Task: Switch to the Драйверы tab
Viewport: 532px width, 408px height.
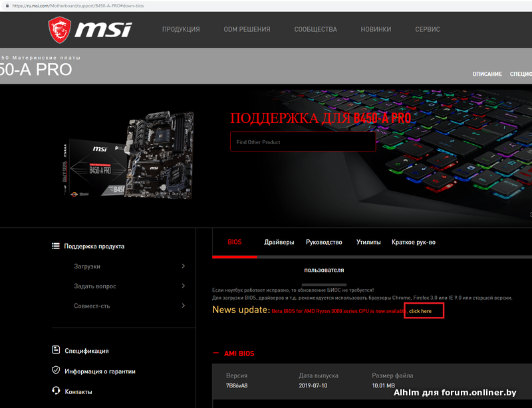Action: 279,242
